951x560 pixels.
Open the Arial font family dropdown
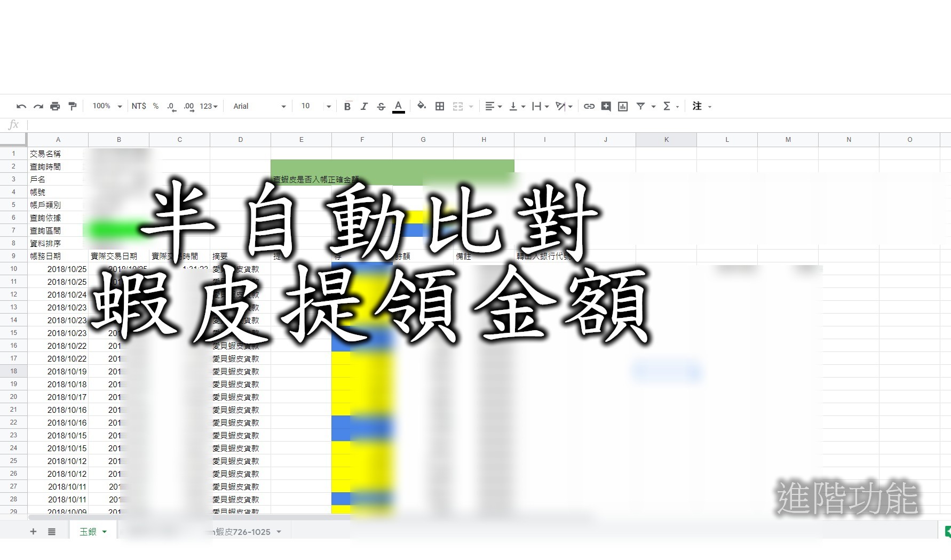point(258,106)
